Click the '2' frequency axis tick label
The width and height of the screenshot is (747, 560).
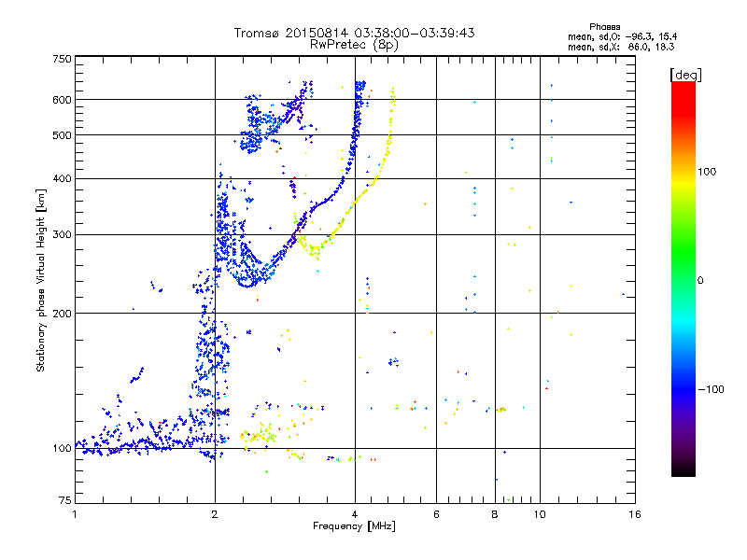click(215, 514)
